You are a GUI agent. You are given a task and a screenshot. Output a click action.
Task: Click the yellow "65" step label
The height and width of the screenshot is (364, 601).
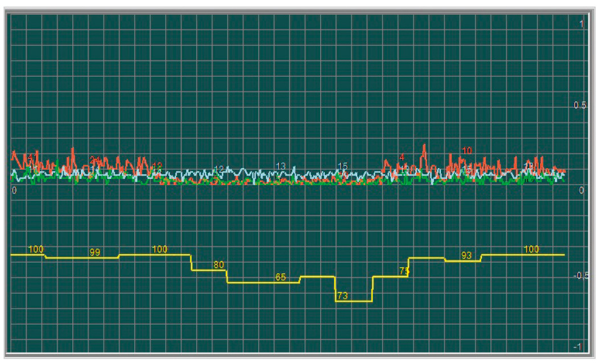(x=281, y=277)
